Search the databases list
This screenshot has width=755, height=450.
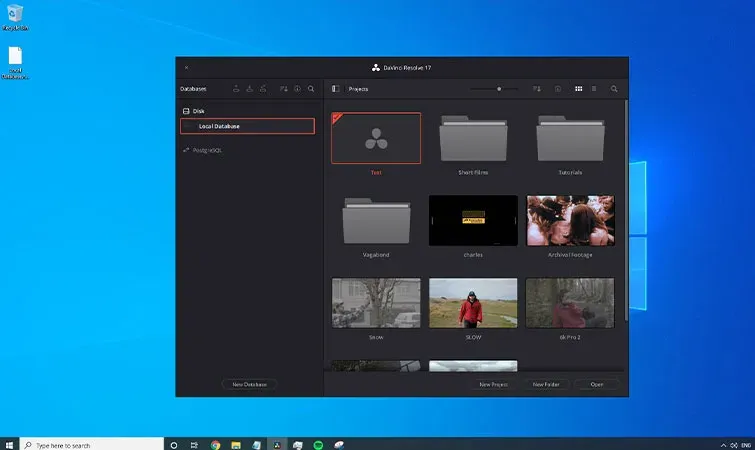tap(311, 89)
